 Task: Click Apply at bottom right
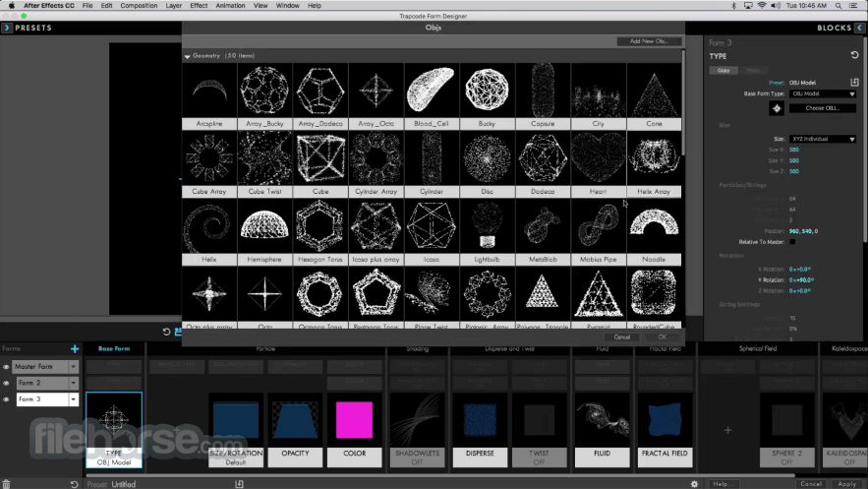click(847, 484)
